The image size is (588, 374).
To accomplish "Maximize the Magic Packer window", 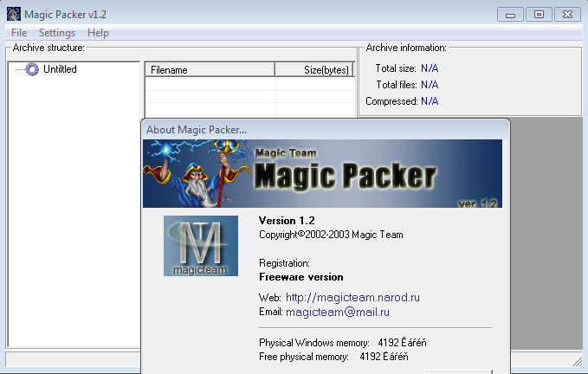I will click(539, 14).
